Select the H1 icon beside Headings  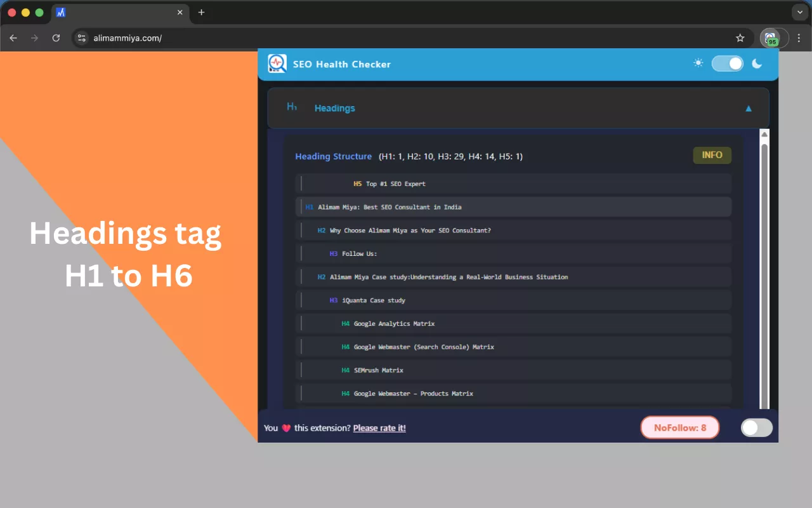click(x=292, y=107)
